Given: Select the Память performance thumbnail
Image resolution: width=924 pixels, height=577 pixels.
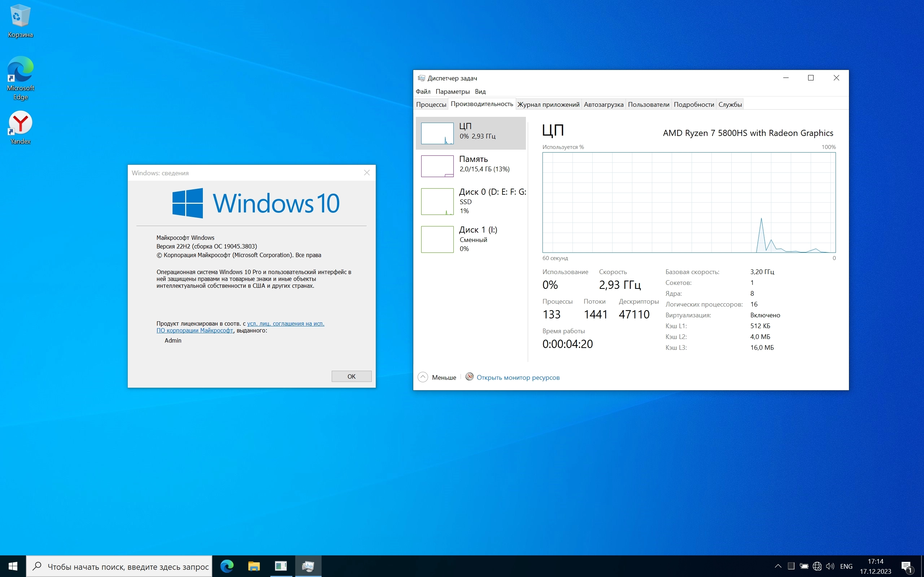Looking at the screenshot, I should point(471,166).
